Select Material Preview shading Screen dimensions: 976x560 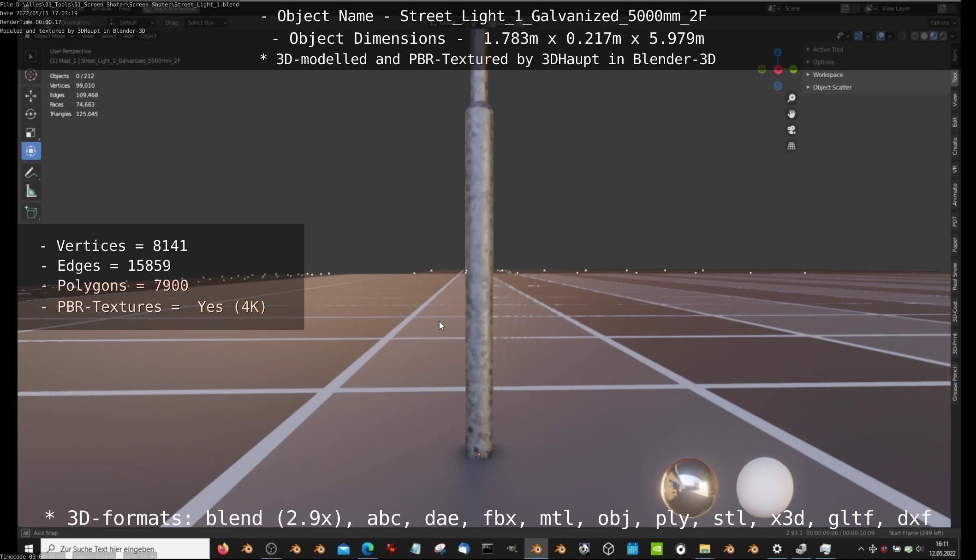934,36
